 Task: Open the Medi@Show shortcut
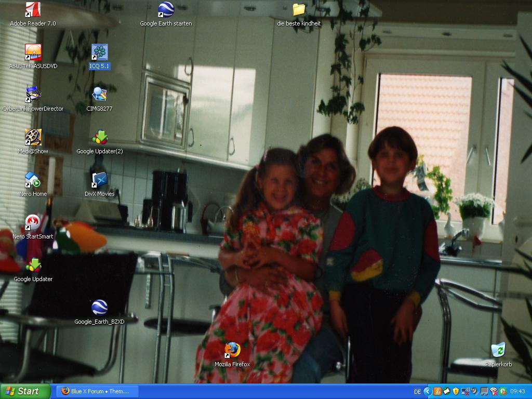(x=33, y=138)
